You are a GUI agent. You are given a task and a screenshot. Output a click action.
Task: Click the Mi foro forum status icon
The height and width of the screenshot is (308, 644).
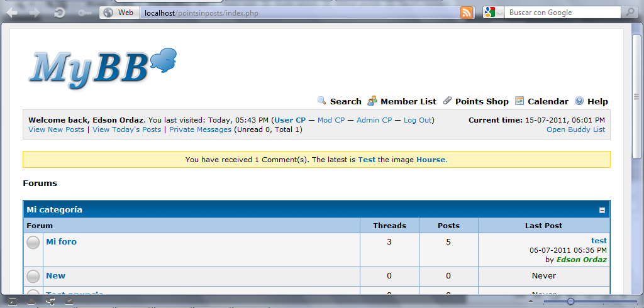coord(33,242)
